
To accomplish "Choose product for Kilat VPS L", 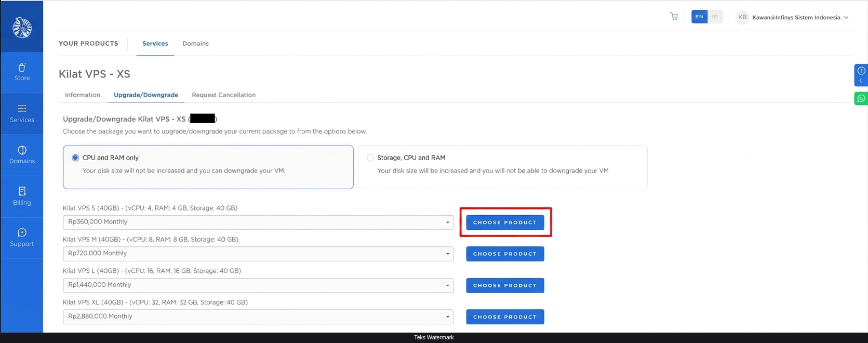I will (505, 285).
